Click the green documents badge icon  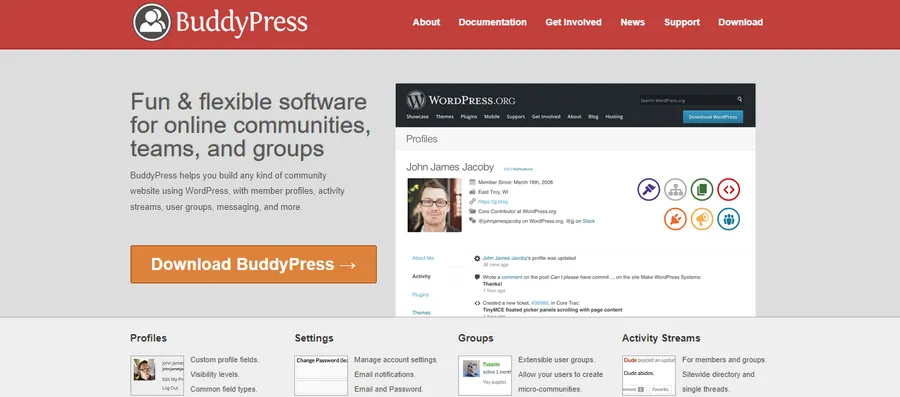(x=701, y=189)
